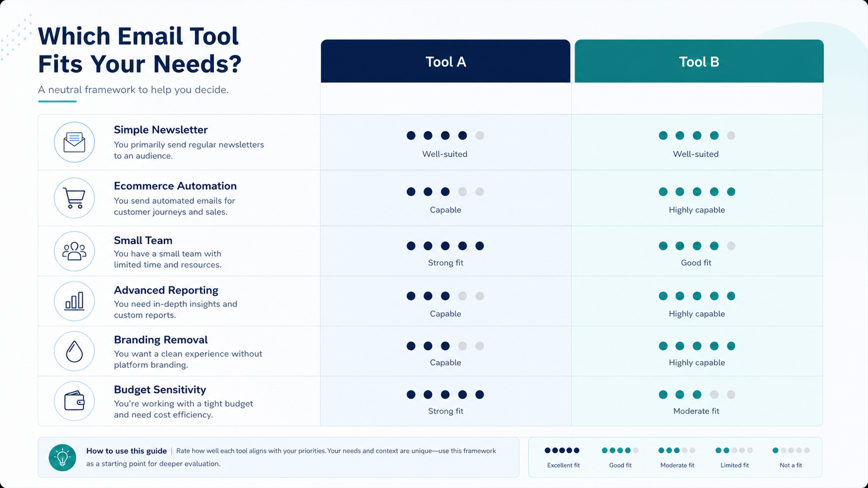This screenshot has height=488, width=868.
Task: Select the Tool A column header
Action: pyautogui.click(x=445, y=61)
